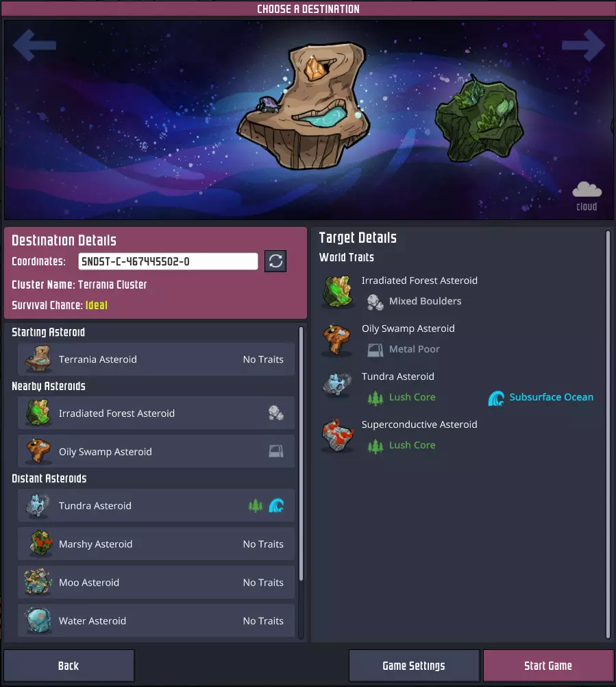Viewport: 616px width, 687px height.
Task: Click the Metal Poor trait icon in Target Details
Action: (x=375, y=350)
